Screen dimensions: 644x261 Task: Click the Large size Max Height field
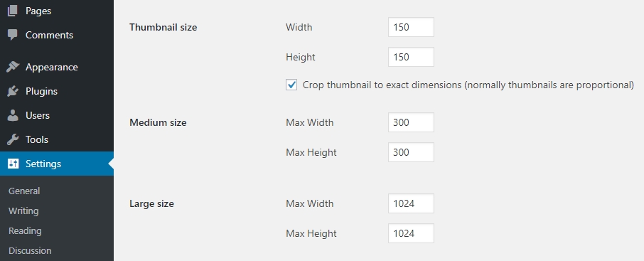coord(411,233)
